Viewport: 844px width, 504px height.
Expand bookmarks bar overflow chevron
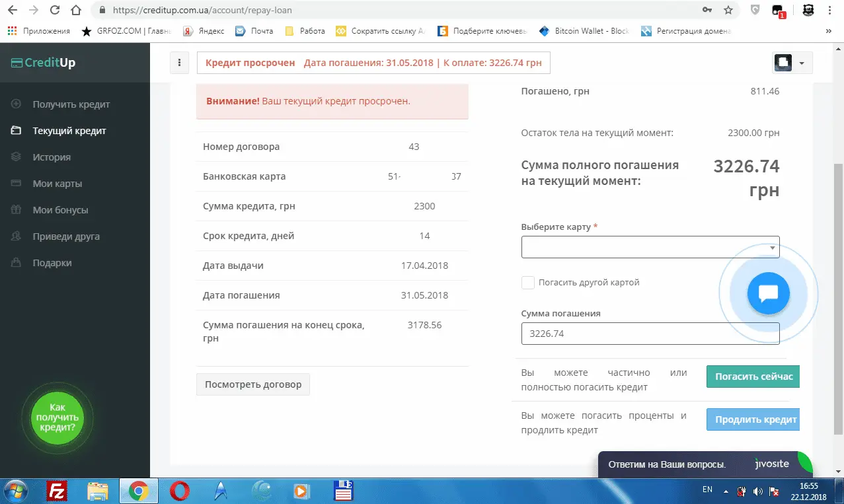[x=829, y=31]
